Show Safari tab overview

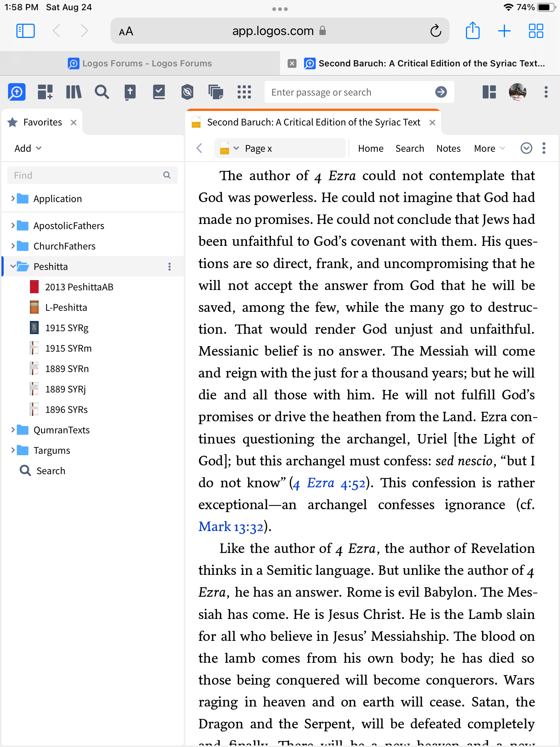[x=536, y=31]
